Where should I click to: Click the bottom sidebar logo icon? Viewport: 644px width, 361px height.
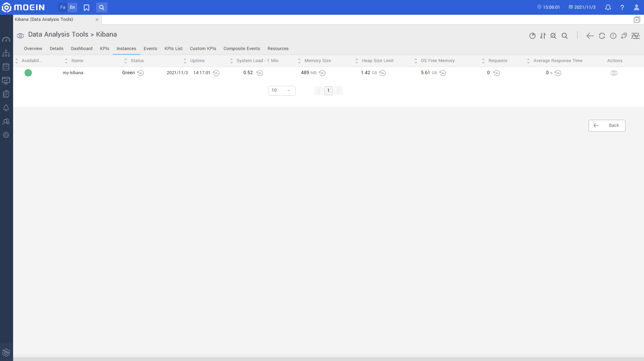click(x=6, y=352)
